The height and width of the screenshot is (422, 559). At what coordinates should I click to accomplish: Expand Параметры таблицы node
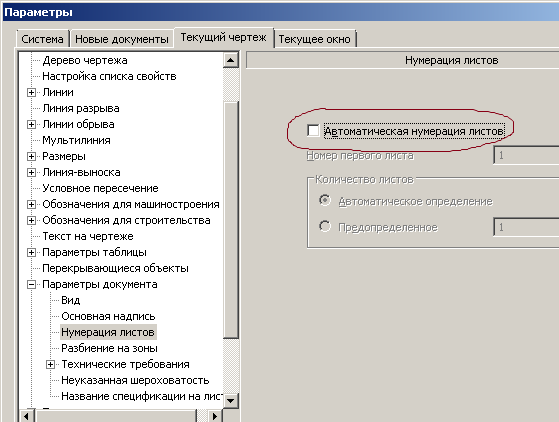point(31,252)
